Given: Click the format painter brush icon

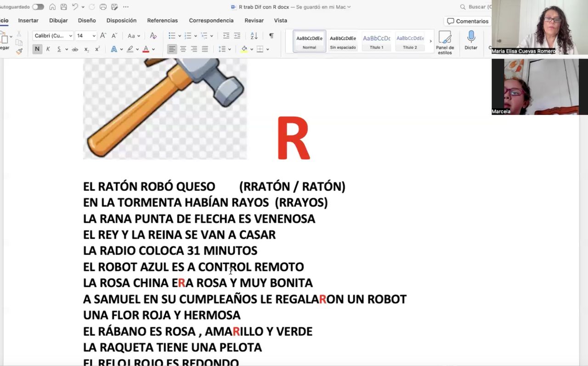Looking at the screenshot, I should [x=19, y=51].
